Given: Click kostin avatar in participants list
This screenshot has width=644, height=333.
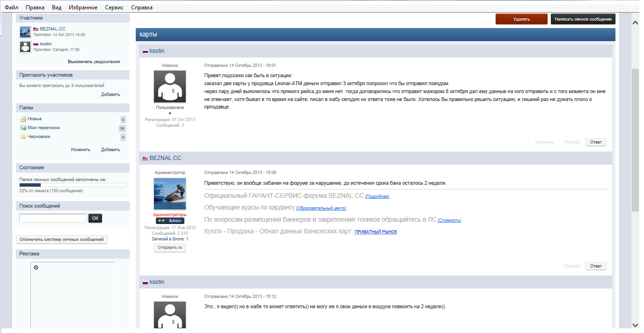Looking at the screenshot, I should pyautogui.click(x=25, y=47).
